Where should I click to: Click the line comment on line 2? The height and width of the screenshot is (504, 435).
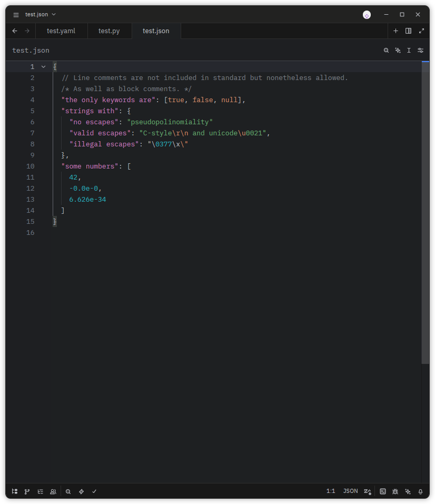[205, 78]
